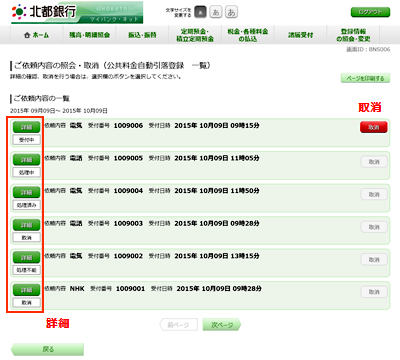Open 詳細 for receipt number 1009002
This screenshot has width=400, height=360.
27,257
